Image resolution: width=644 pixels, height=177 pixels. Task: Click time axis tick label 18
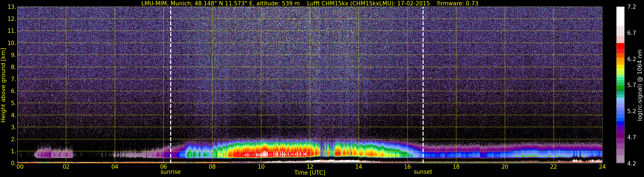[x=456, y=167]
